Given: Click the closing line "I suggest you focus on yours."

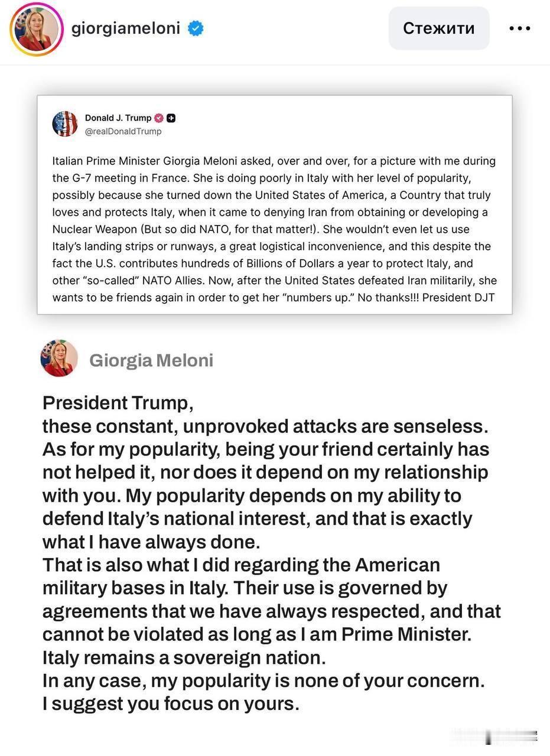Looking at the screenshot, I should 171,703.
